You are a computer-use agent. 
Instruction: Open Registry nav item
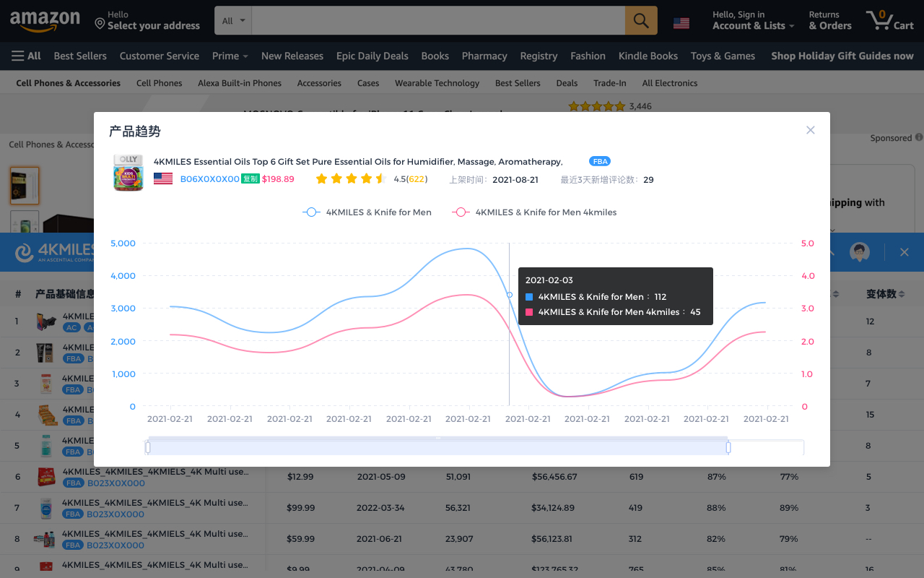pyautogui.click(x=539, y=56)
